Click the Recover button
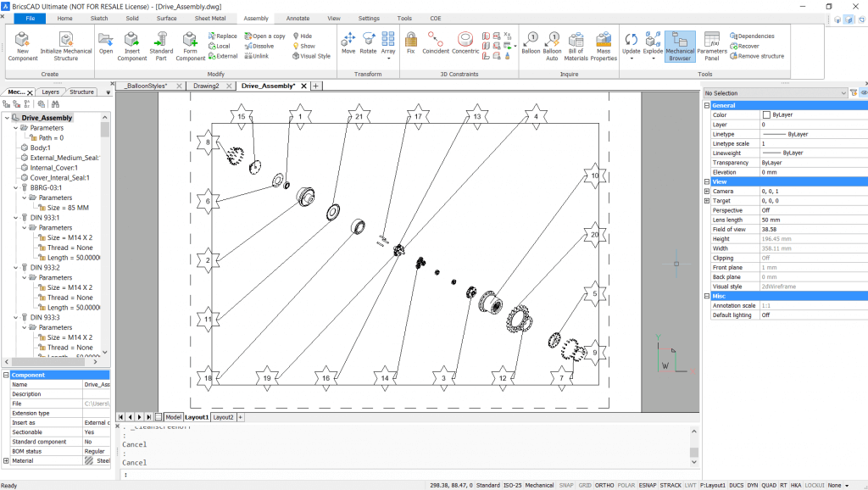Image resolution: width=868 pixels, height=490 pixels. (744, 46)
